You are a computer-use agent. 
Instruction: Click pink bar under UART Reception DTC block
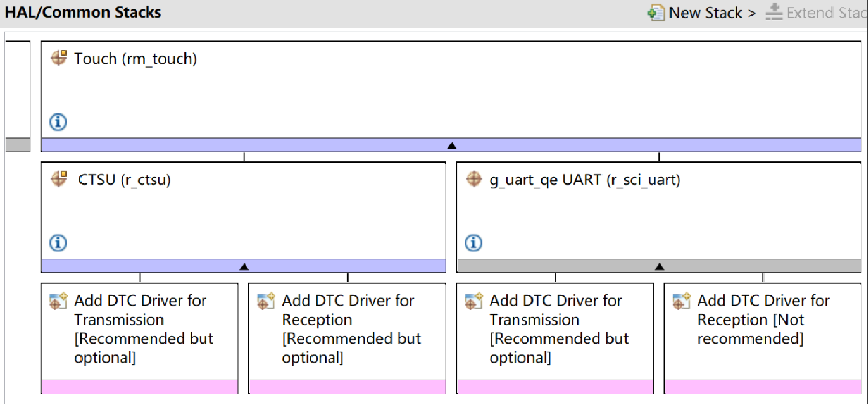point(762,387)
